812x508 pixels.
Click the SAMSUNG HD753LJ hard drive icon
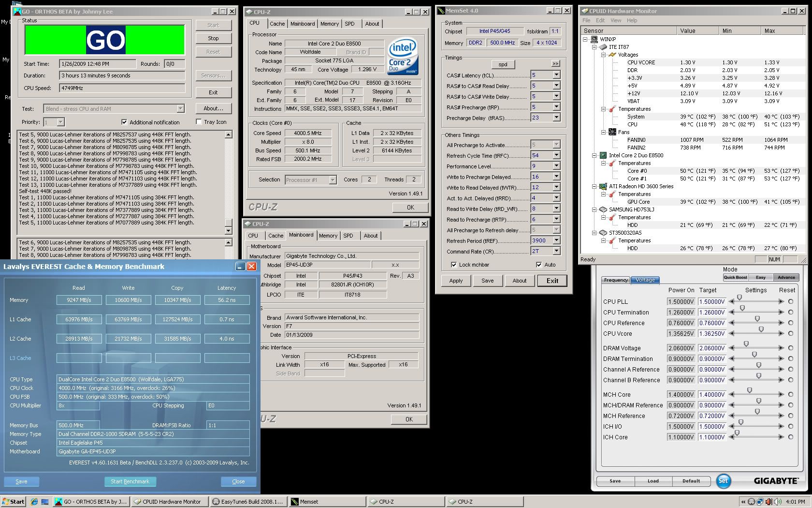point(603,209)
